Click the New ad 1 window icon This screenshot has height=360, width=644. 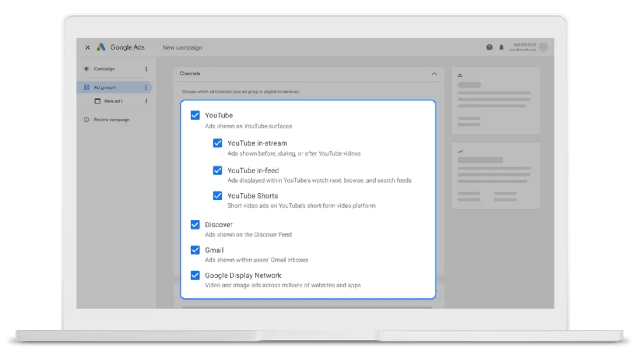[x=97, y=101]
